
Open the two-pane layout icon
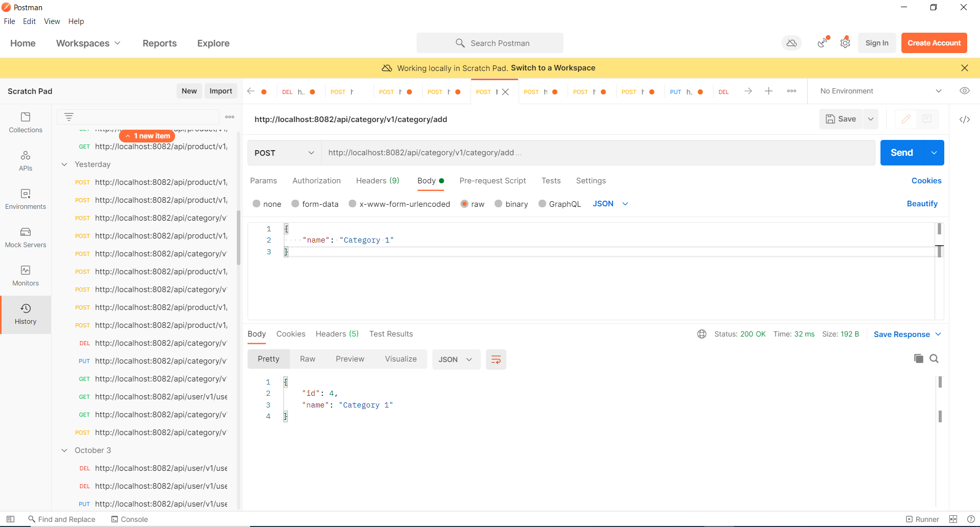pyautogui.click(x=953, y=519)
